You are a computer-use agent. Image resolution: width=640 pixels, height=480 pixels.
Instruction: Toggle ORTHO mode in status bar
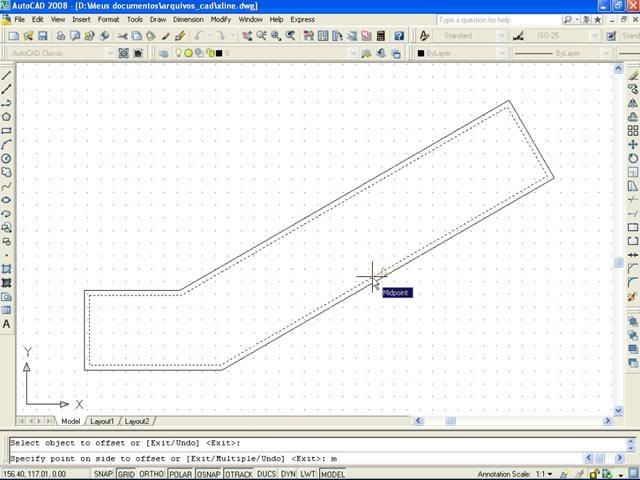point(151,474)
